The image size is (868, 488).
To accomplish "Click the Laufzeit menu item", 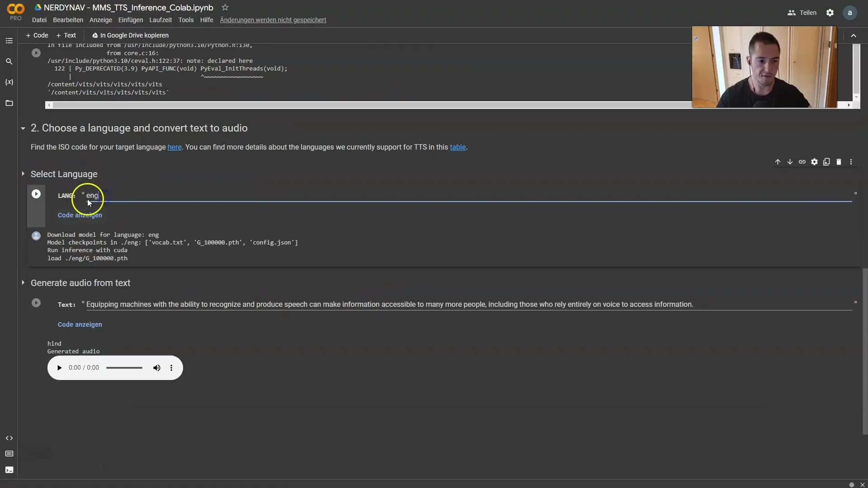I will click(x=160, y=20).
